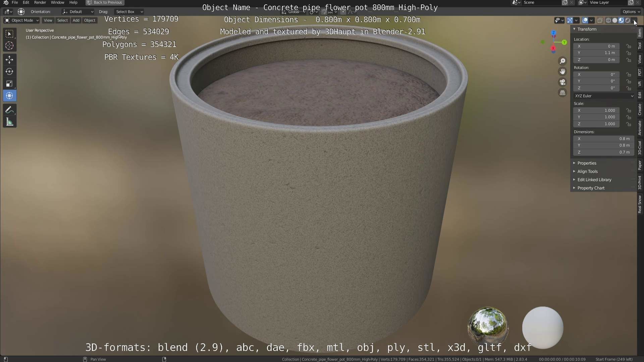Image resolution: width=644 pixels, height=362 pixels.
Task: Select the Annotate tool
Action: tap(9, 110)
